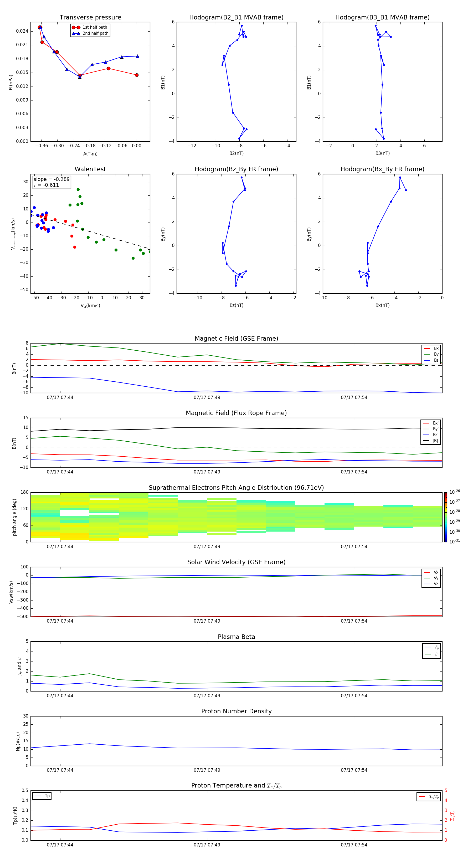Click the 'Transverse pressure' plot title
Screen dimensions: 473x868
tap(90, 18)
